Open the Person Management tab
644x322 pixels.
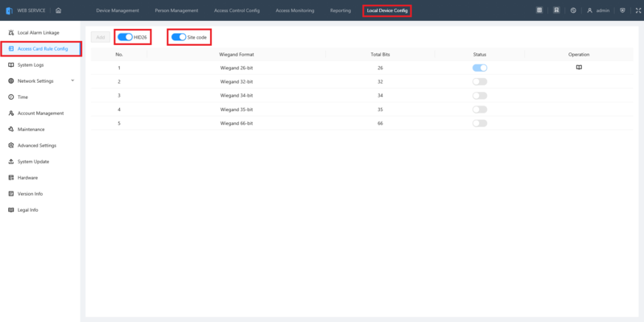176,10
